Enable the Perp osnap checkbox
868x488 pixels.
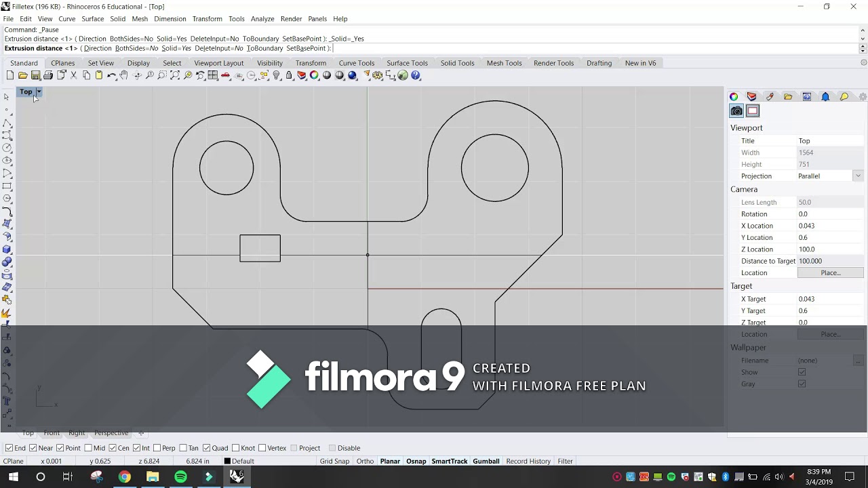pos(157,448)
